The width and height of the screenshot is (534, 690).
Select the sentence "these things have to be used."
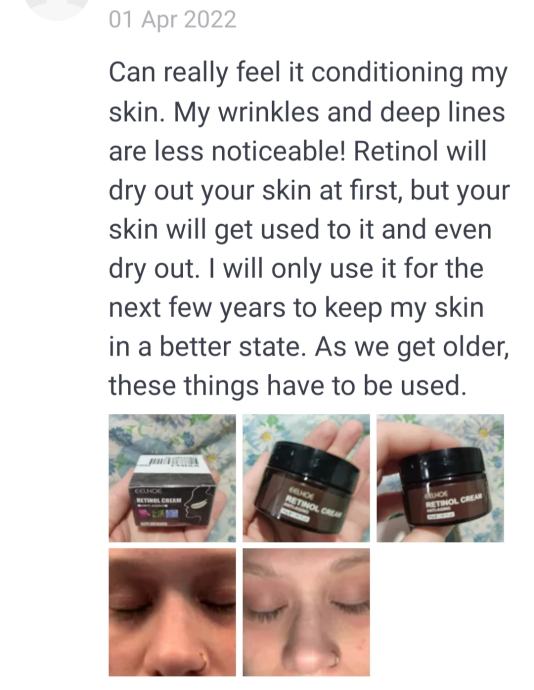(x=287, y=385)
